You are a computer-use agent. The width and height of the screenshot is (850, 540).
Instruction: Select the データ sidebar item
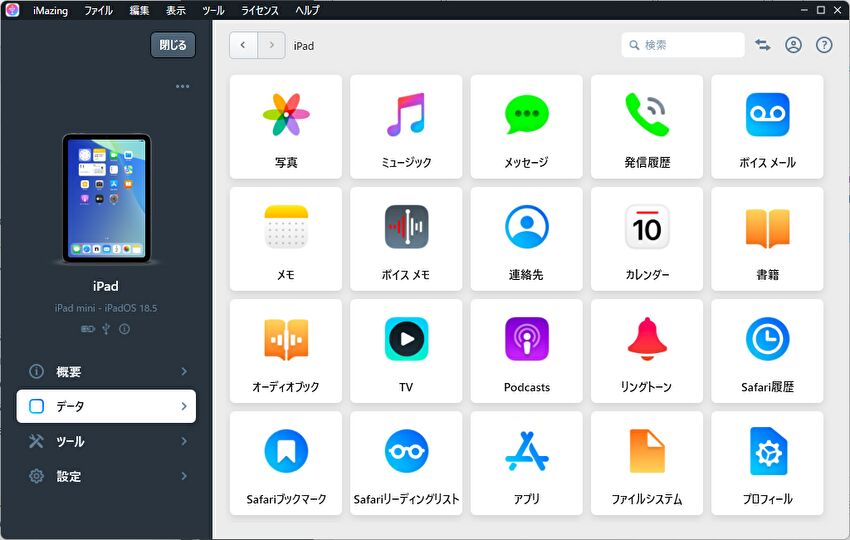point(106,406)
